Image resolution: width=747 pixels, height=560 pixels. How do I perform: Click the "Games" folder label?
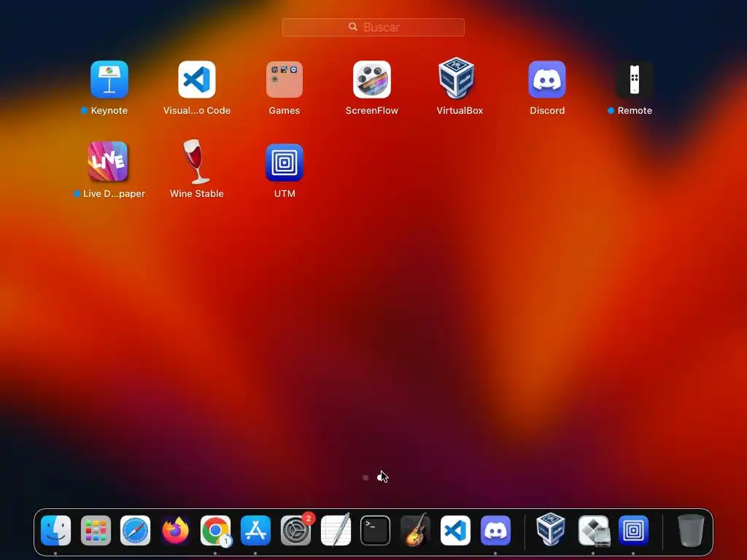tap(285, 111)
